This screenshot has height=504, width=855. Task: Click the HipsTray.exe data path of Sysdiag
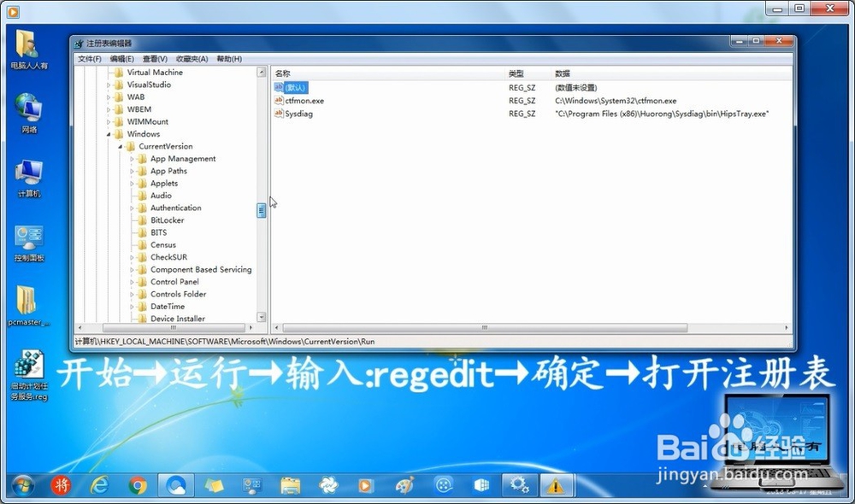click(x=662, y=114)
